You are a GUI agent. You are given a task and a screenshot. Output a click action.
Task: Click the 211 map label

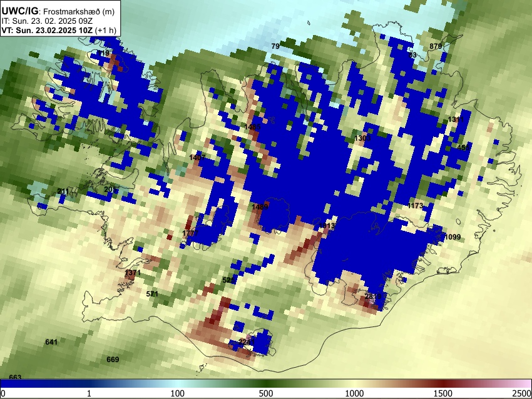[x=63, y=191]
